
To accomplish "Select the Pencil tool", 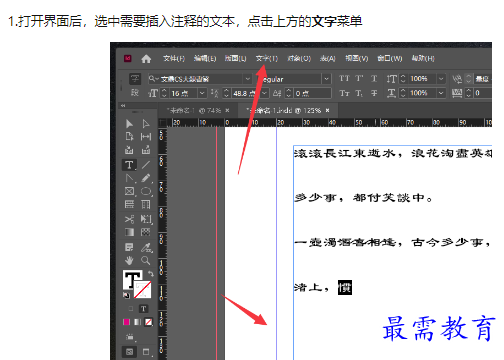I will point(146,178).
